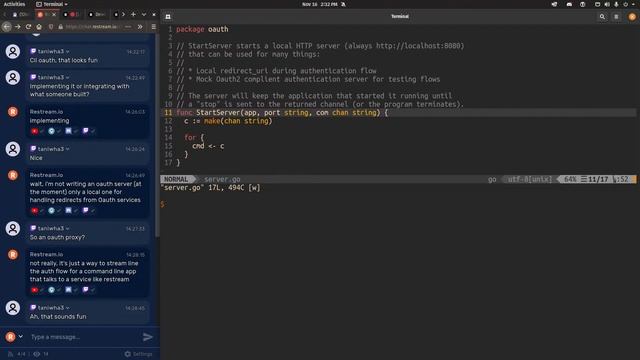List all browser tabs dropdown
Viewport: 640px width, 360px height.
click(x=144, y=14)
